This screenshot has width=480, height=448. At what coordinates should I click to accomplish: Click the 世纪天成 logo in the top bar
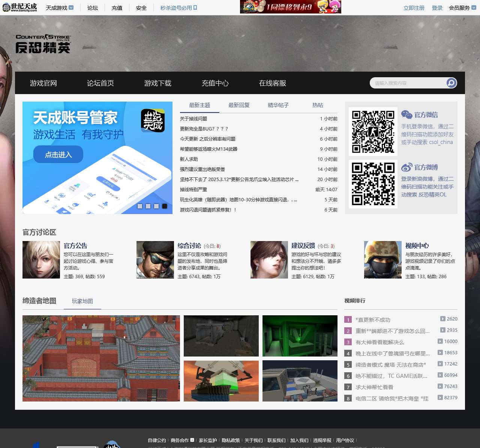[20, 7]
